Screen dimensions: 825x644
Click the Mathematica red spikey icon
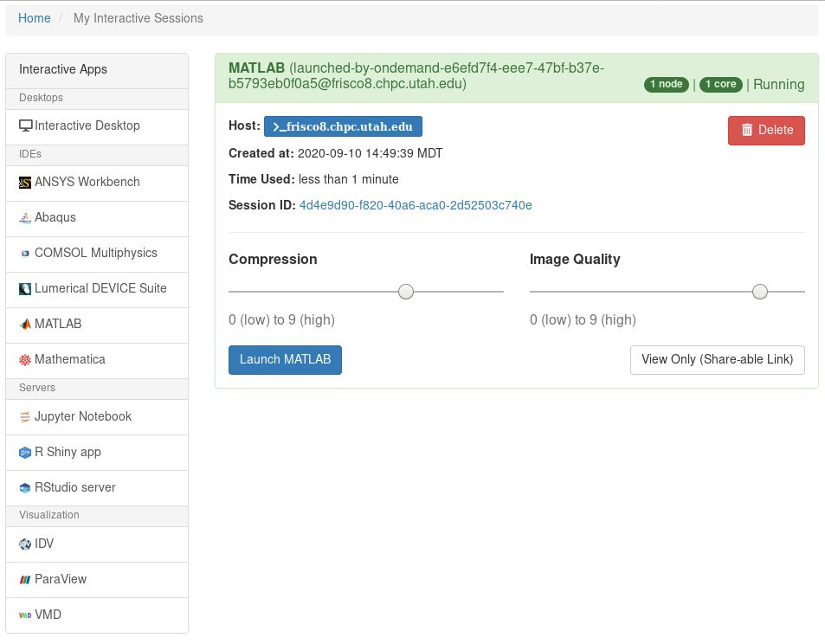[25, 360]
